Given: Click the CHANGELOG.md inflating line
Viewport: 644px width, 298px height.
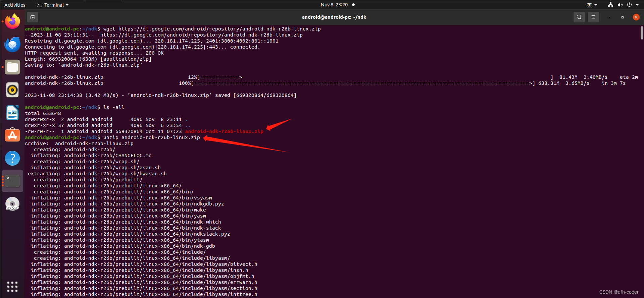Looking at the screenshot, I should tap(91, 156).
